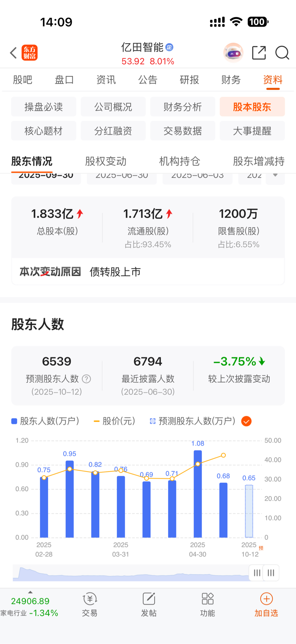Toggle 预测股东人数(万户) legend series
296x644 pixels.
[x=193, y=421]
